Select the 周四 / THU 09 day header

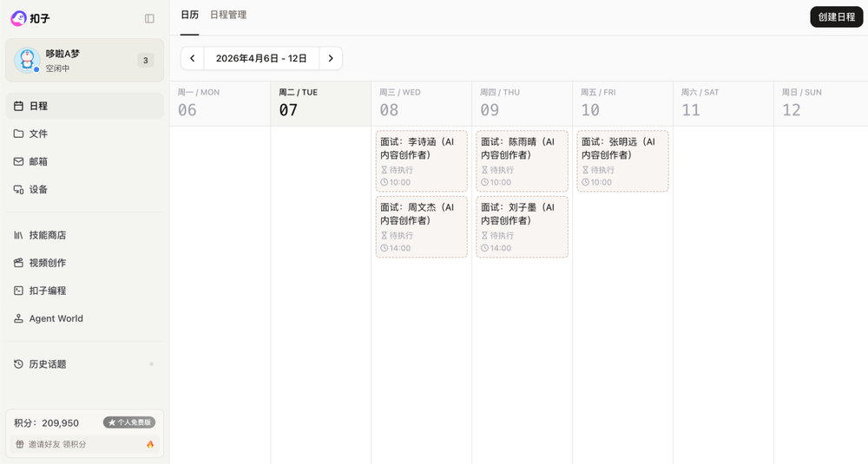[522, 103]
